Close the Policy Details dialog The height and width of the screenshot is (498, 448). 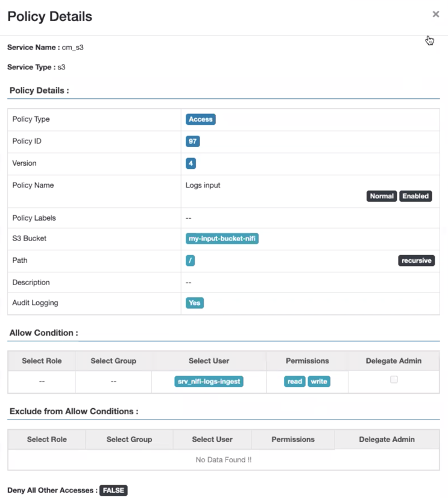coord(435,14)
